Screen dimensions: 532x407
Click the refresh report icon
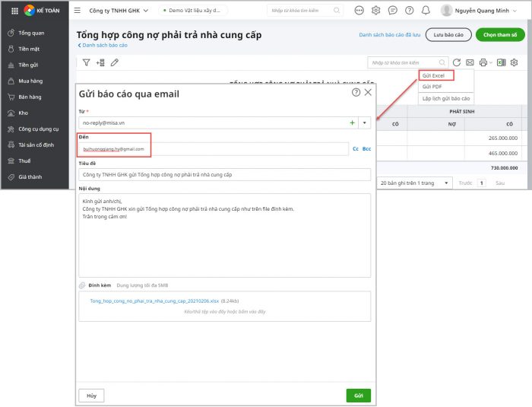point(457,62)
